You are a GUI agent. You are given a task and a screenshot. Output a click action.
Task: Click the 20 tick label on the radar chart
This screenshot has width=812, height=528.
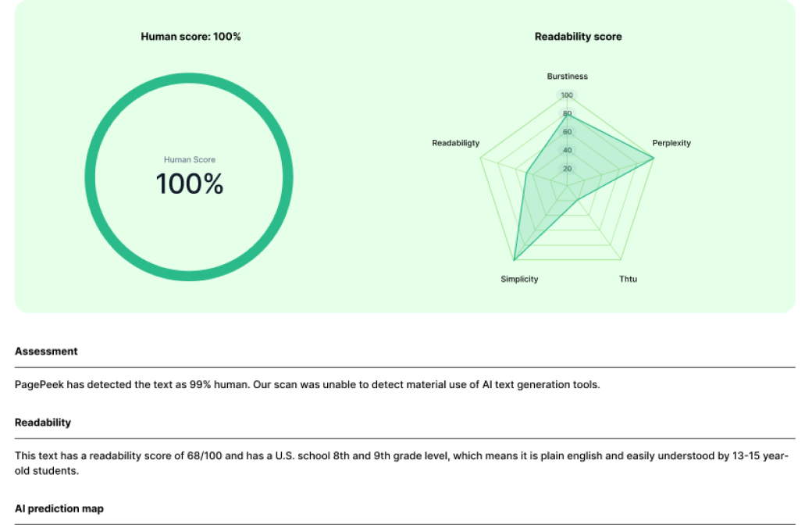pos(567,169)
